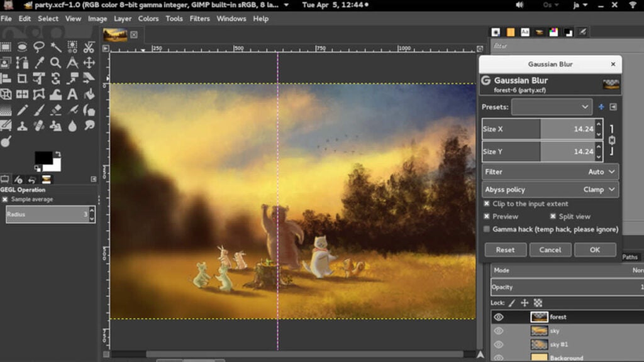Select the Zoom magnifier tool
This screenshot has height=362, width=644.
[56, 63]
